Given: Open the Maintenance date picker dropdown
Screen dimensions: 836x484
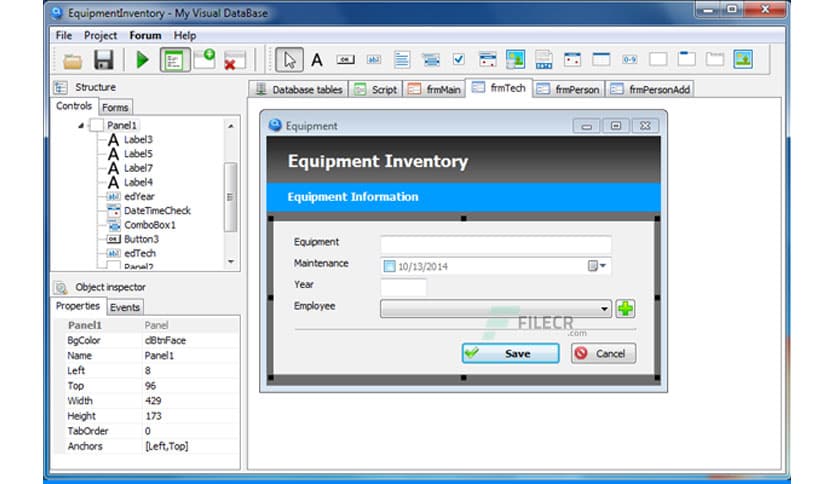Looking at the screenshot, I should tap(598, 267).
